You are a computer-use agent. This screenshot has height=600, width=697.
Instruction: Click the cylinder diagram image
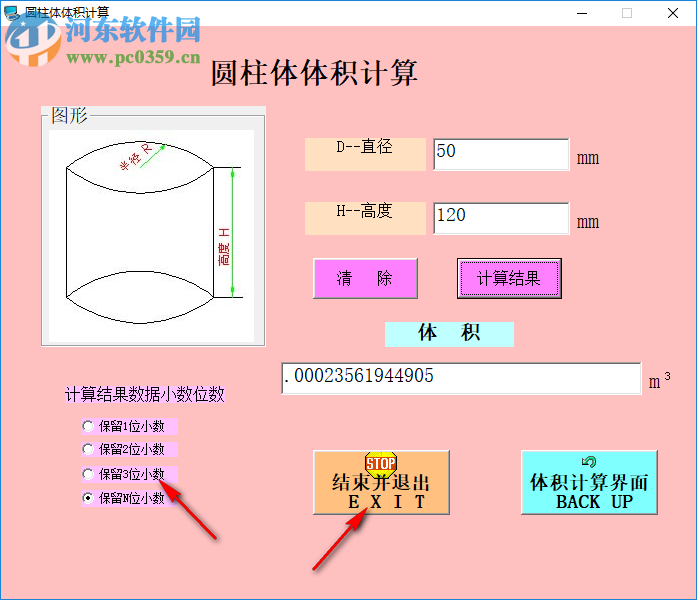tap(152, 236)
